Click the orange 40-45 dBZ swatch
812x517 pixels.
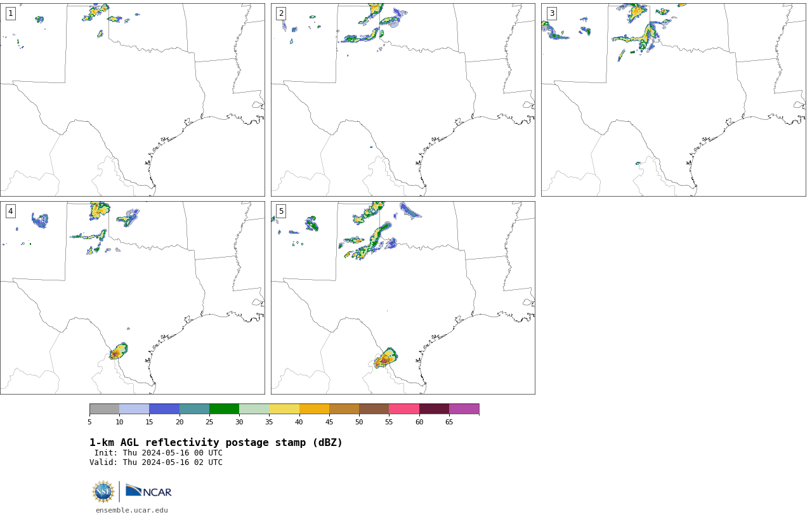[x=314, y=409]
